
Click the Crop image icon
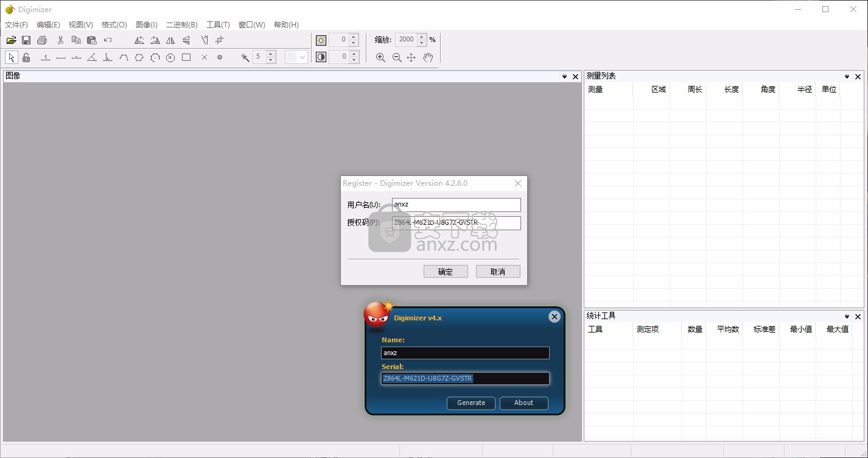[x=219, y=40]
